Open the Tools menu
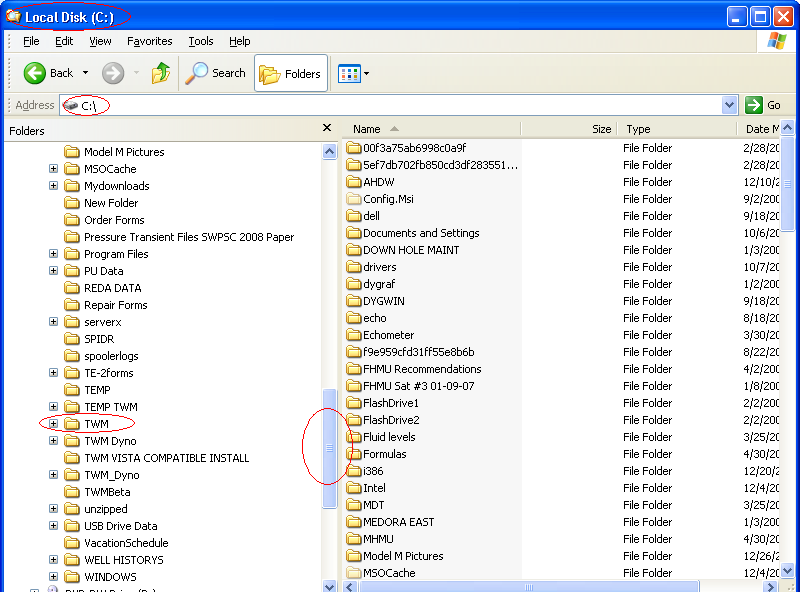Image resolution: width=800 pixels, height=592 pixels. pos(201,41)
